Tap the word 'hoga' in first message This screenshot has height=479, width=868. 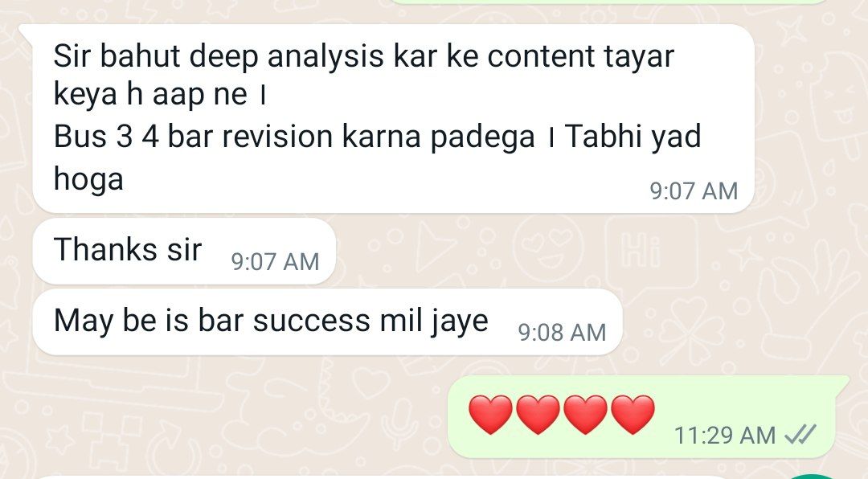(88, 179)
